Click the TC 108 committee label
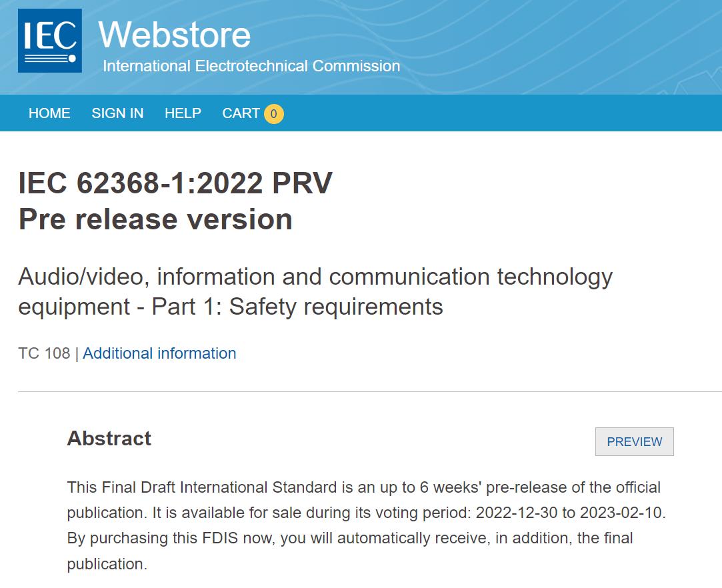722x588 pixels. pos(44,353)
